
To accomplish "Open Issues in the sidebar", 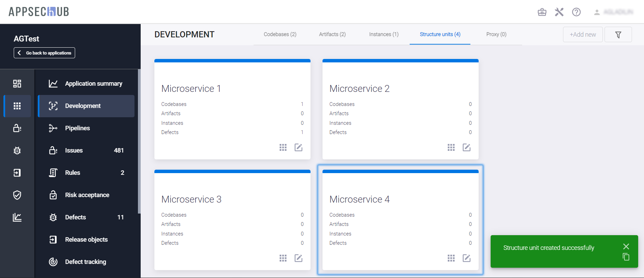I will [x=74, y=150].
